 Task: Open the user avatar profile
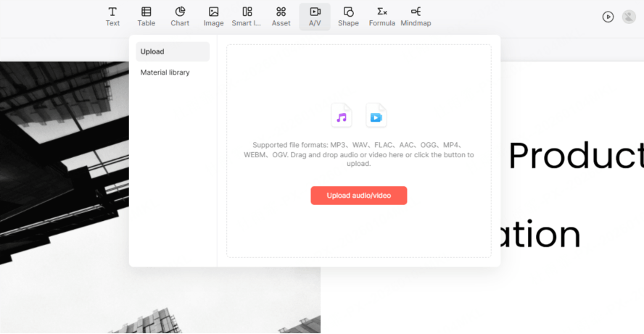pos(629,17)
